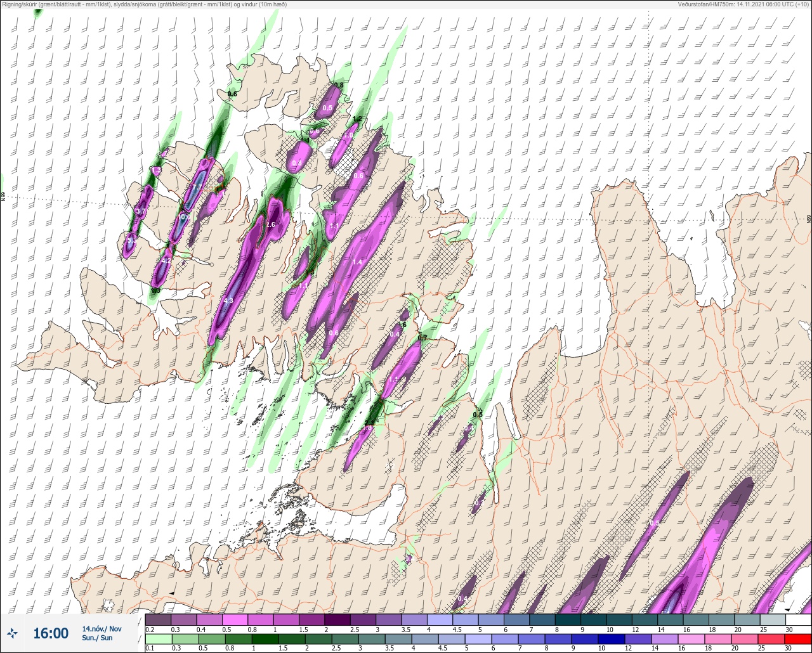Click the 2.6 precipitation value on map

[270, 224]
